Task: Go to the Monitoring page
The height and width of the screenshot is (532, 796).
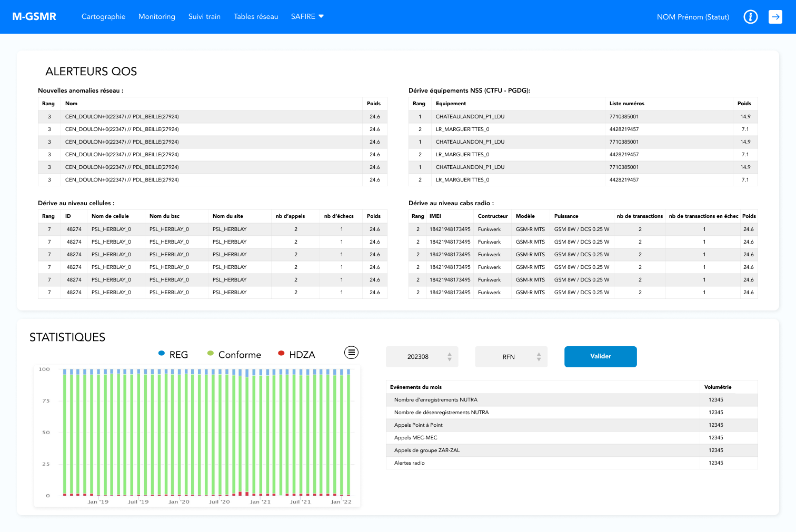Action: (x=156, y=17)
